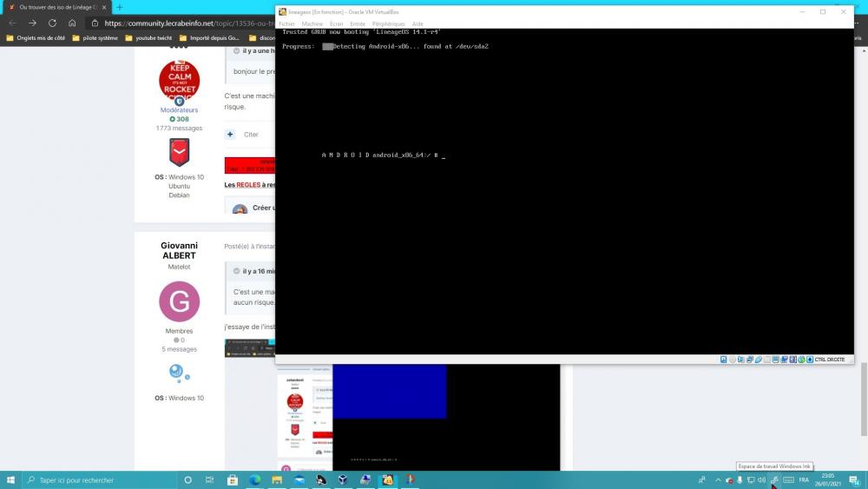Screen dimensions: 868x489
Task: Open VirtualBox Entrée menu
Action: [x=358, y=23]
